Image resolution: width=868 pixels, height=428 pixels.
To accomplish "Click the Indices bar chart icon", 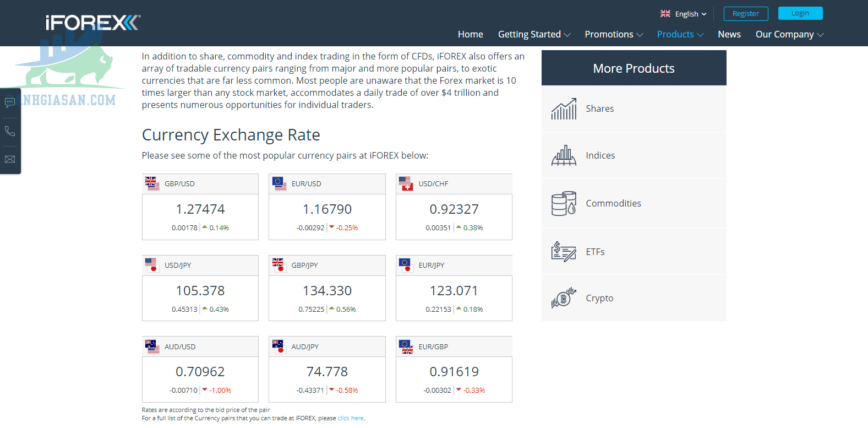I will 564,155.
